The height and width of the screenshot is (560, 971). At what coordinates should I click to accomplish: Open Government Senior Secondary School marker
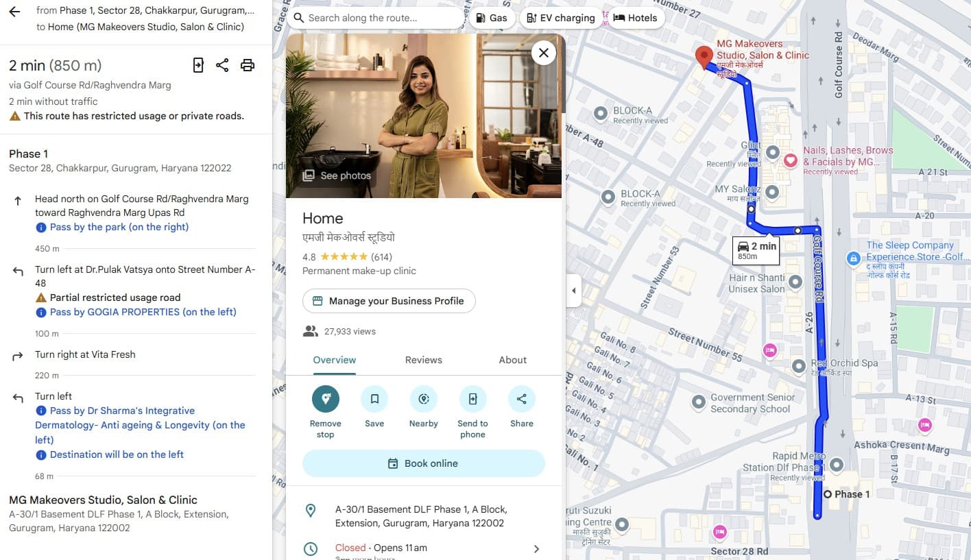pyautogui.click(x=699, y=402)
